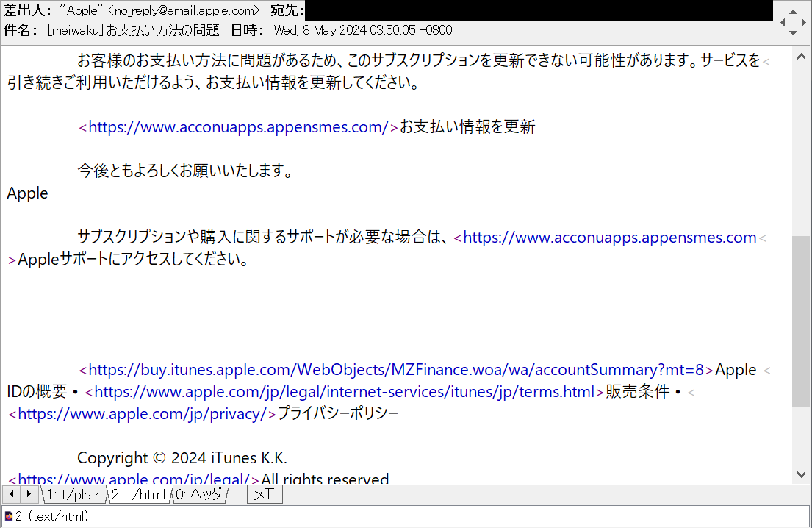Viewport: 812px width, 528px height.
Task: Click the text プライバシーポリシー
Action: (338, 413)
